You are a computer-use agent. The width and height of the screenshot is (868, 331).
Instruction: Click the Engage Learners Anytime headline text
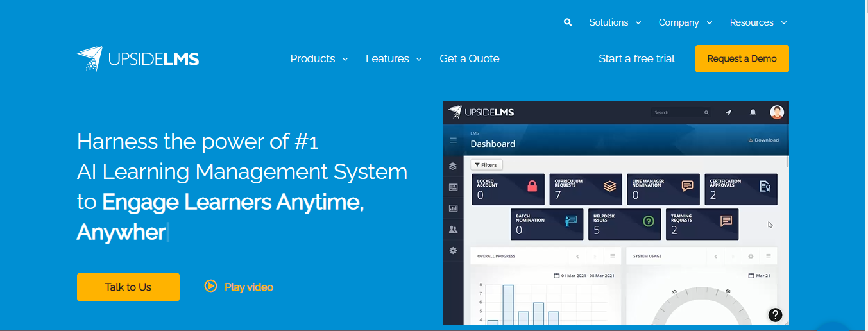233,202
